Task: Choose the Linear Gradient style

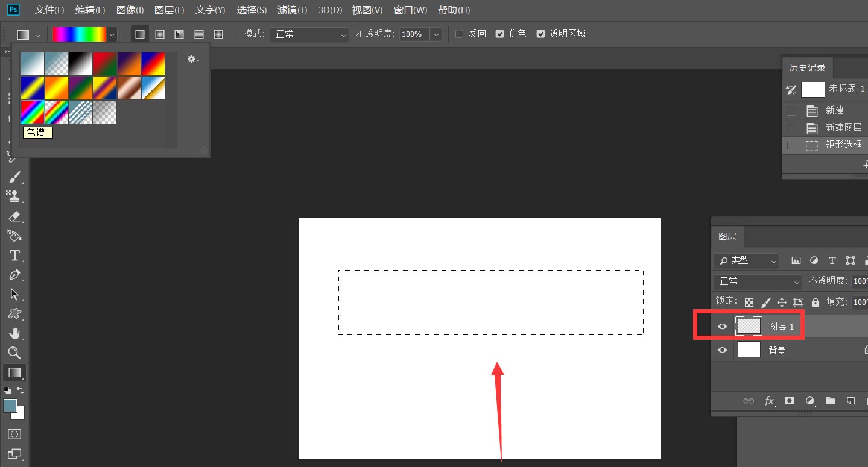Action: (x=140, y=34)
